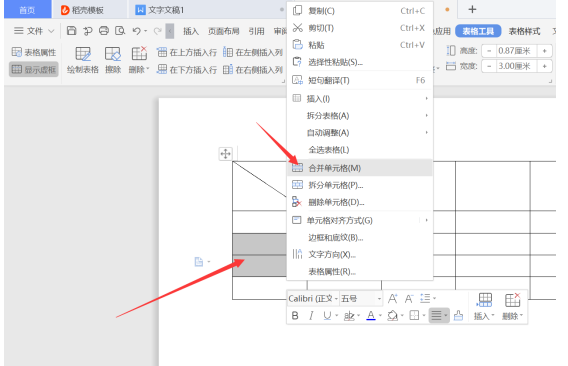Expand the 文件 menu chevron
The width and height of the screenshot is (568, 366).
click(x=51, y=31)
